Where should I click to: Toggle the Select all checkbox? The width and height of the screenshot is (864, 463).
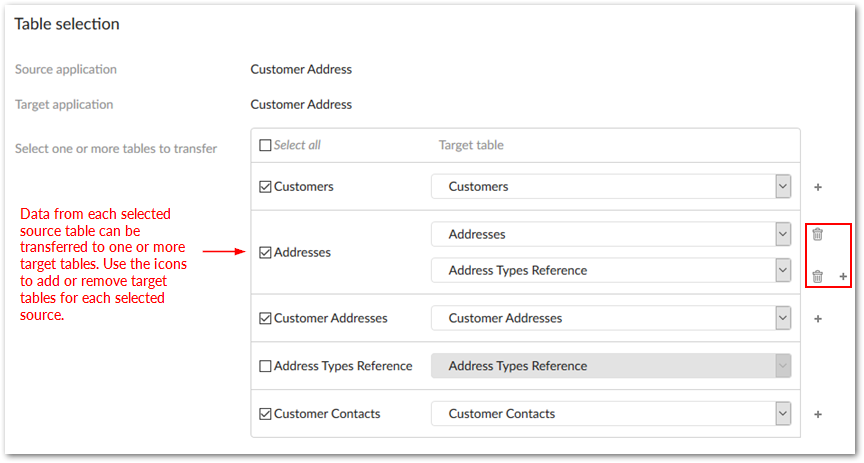click(265, 145)
